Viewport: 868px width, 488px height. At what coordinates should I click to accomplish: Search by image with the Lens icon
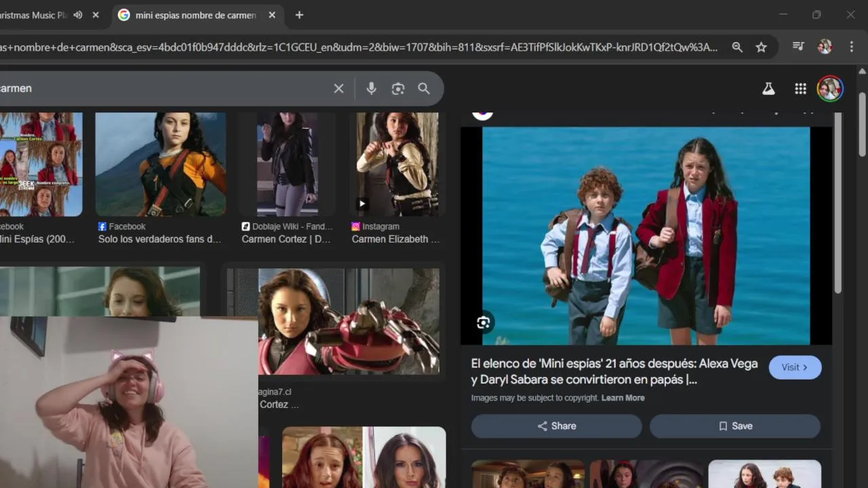click(398, 88)
